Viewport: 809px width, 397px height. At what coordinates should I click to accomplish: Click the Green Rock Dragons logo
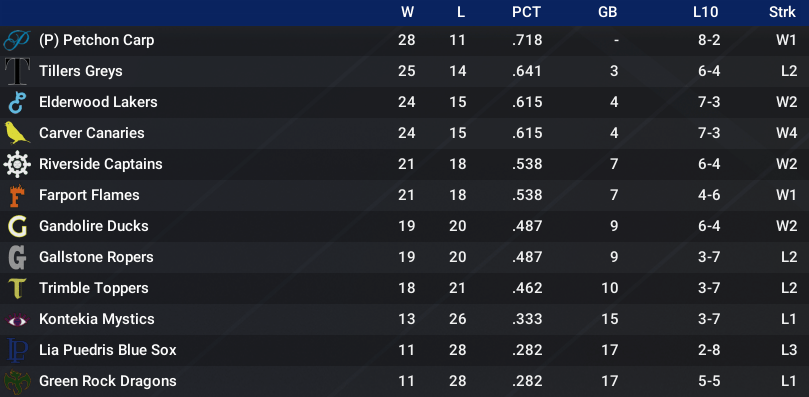point(17,382)
